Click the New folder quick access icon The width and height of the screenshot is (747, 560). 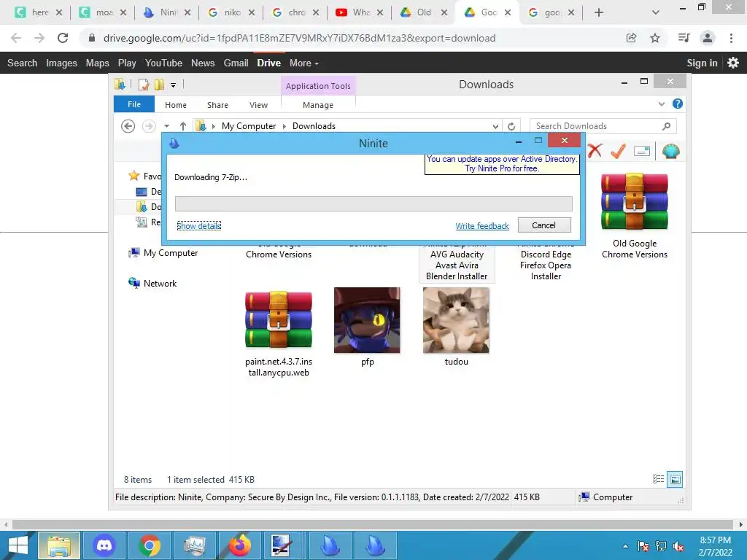[159, 85]
